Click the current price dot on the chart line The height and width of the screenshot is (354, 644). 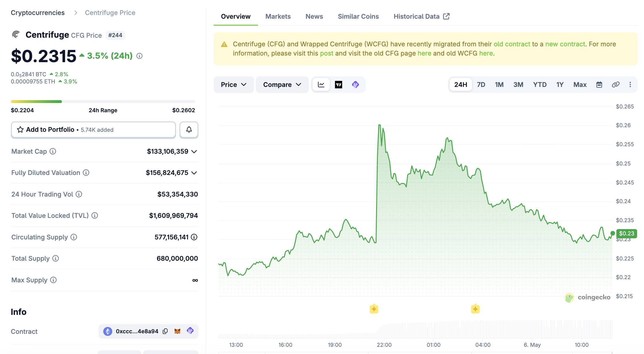(x=613, y=233)
